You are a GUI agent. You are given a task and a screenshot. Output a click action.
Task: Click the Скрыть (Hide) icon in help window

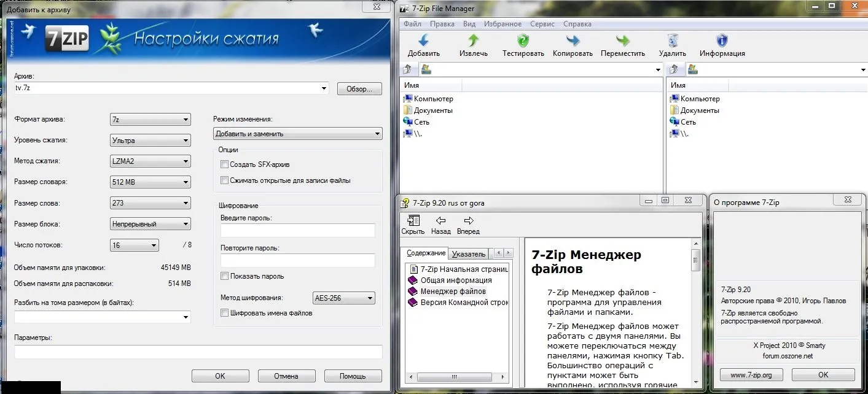pos(413,221)
